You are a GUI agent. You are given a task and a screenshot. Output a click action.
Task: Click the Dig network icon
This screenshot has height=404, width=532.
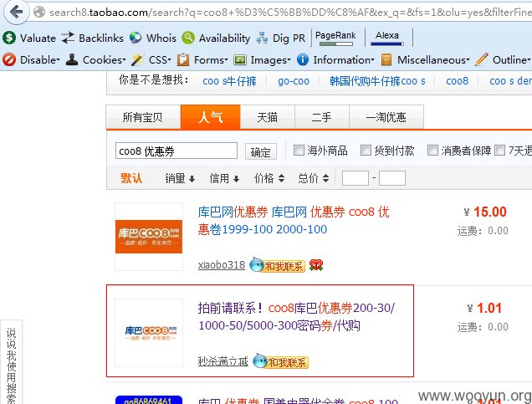coord(262,38)
